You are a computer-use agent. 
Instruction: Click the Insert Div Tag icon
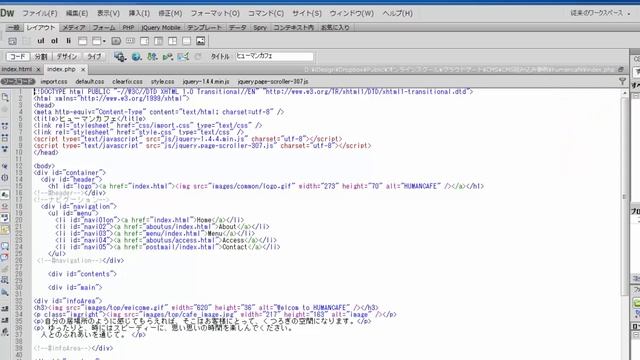pos(12,41)
